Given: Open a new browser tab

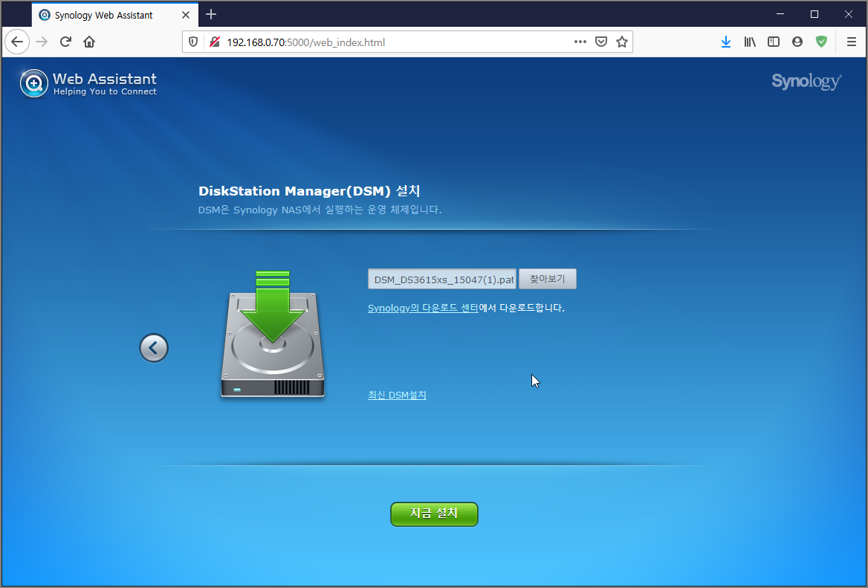Looking at the screenshot, I should pyautogui.click(x=211, y=15).
